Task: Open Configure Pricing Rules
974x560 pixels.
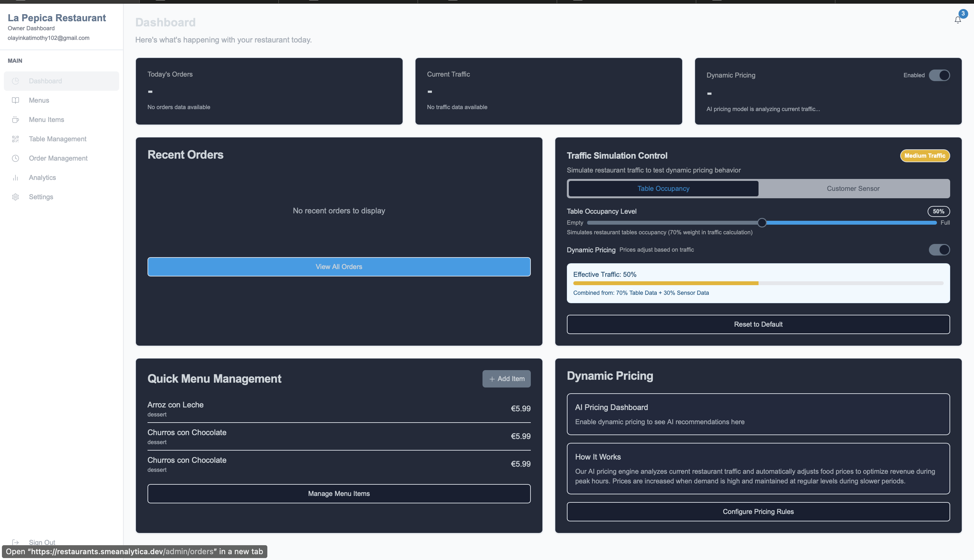Action: click(758, 511)
